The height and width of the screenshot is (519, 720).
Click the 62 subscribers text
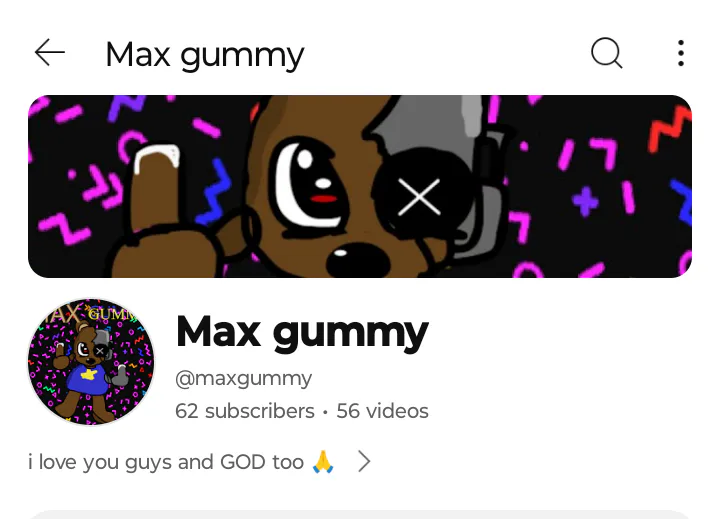(245, 411)
